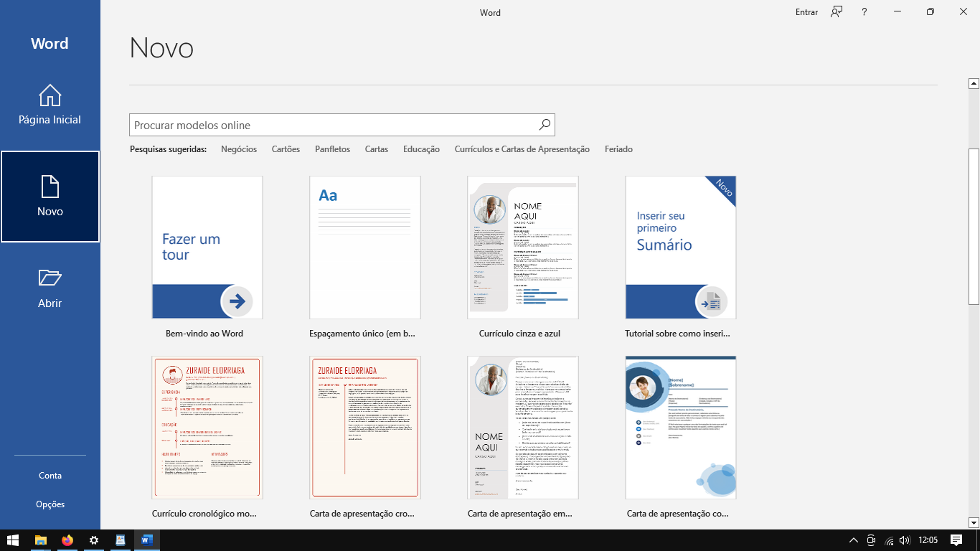
Task: Open the Bem-vindo ao Word tour template
Action: pyautogui.click(x=207, y=248)
